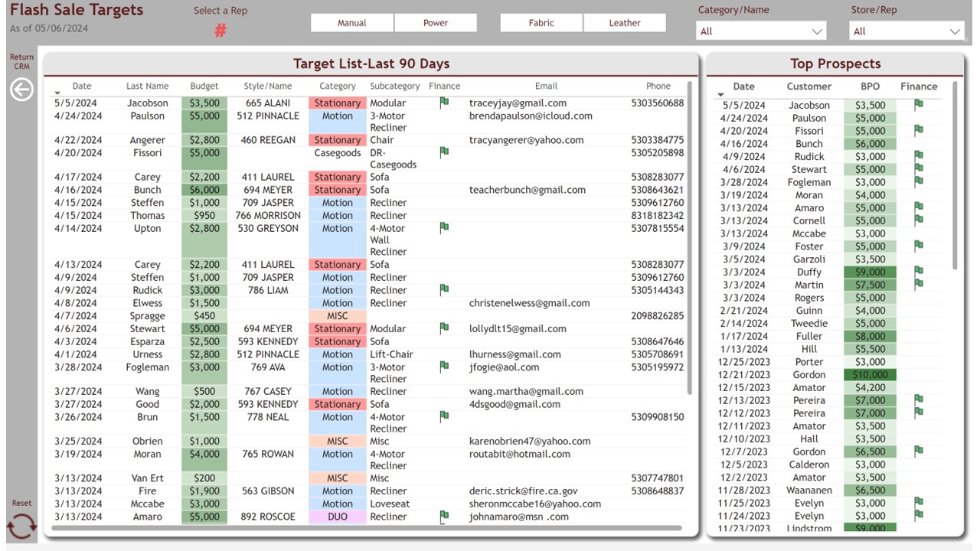Click the Target List horizontal scrollbar
The width and height of the screenshot is (980, 551).
click(366, 528)
